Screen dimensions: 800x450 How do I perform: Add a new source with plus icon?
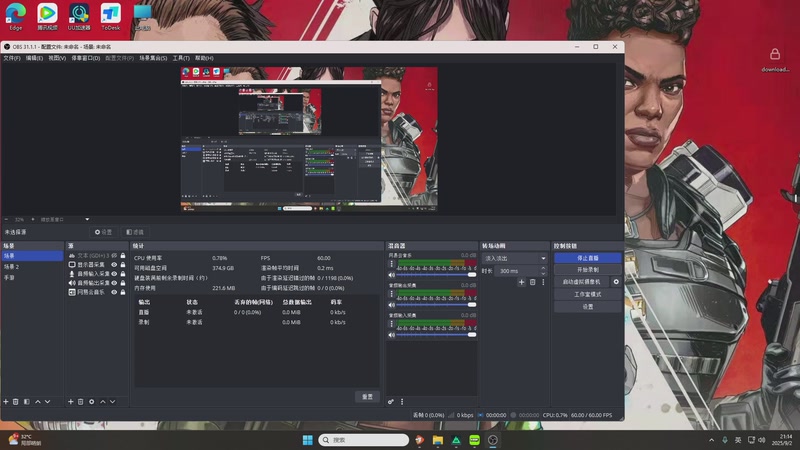pyautogui.click(x=71, y=402)
